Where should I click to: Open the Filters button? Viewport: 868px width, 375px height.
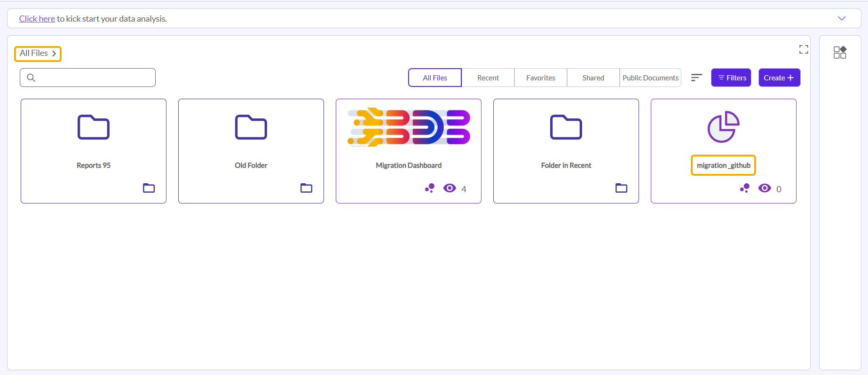pyautogui.click(x=731, y=78)
